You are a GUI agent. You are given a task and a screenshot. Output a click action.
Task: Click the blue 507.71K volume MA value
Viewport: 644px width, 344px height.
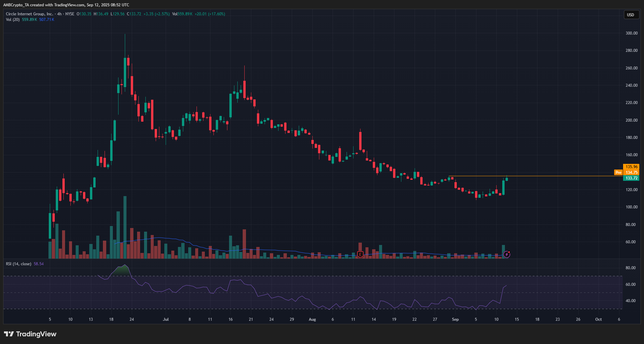[46, 20]
